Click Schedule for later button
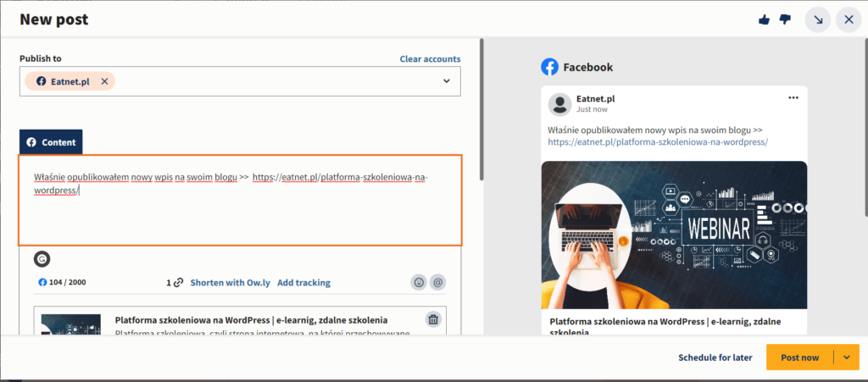 (715, 357)
